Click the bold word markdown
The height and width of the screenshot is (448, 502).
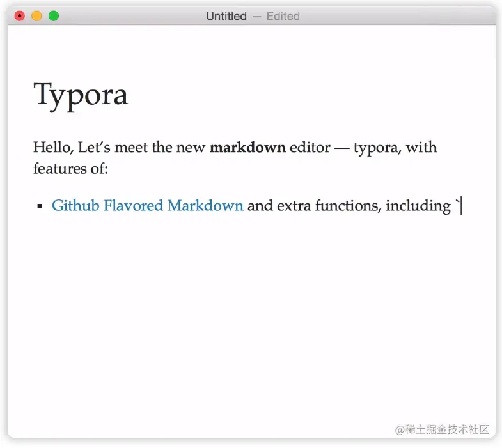[247, 148]
